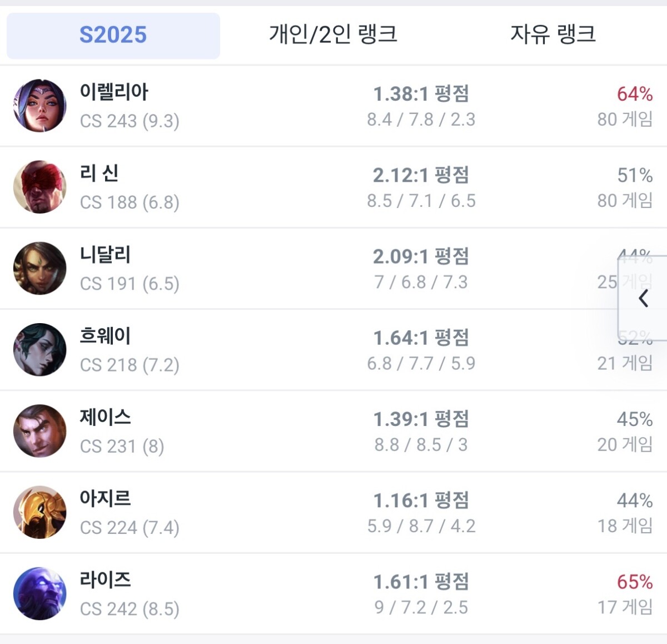Open the 아지르 champion name link

click(x=105, y=498)
